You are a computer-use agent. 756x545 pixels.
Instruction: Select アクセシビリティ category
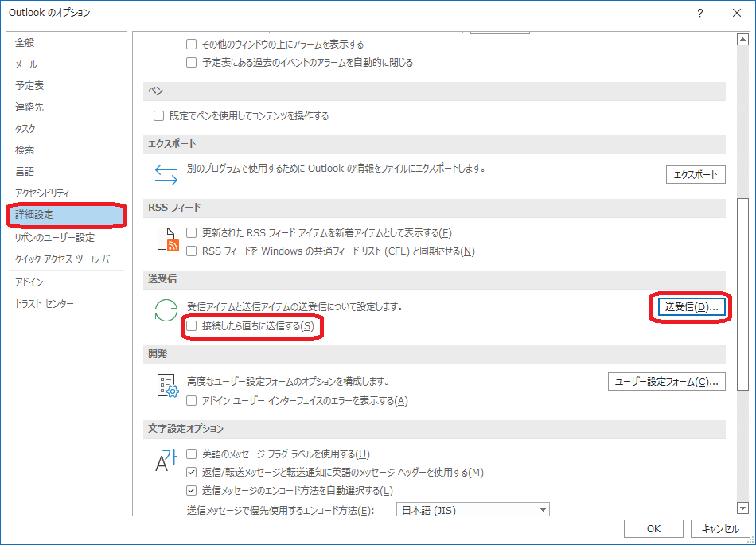point(67,193)
